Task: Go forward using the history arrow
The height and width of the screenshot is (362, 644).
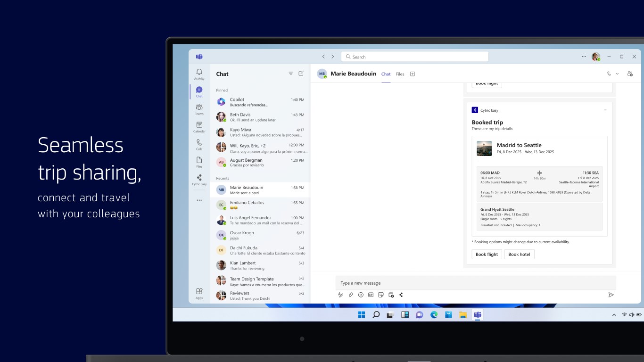Action: pyautogui.click(x=332, y=57)
